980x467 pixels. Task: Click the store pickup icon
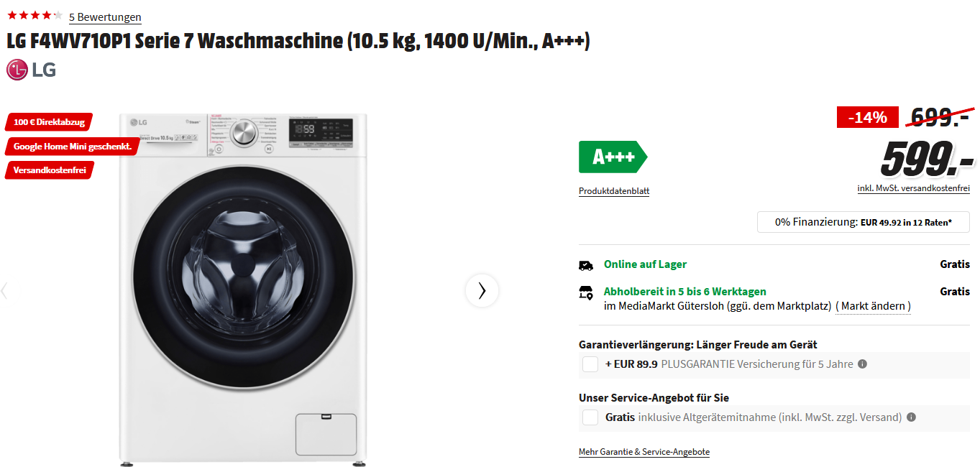coord(586,292)
